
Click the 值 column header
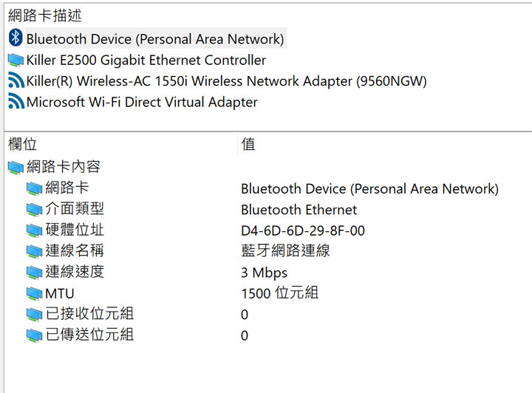249,145
